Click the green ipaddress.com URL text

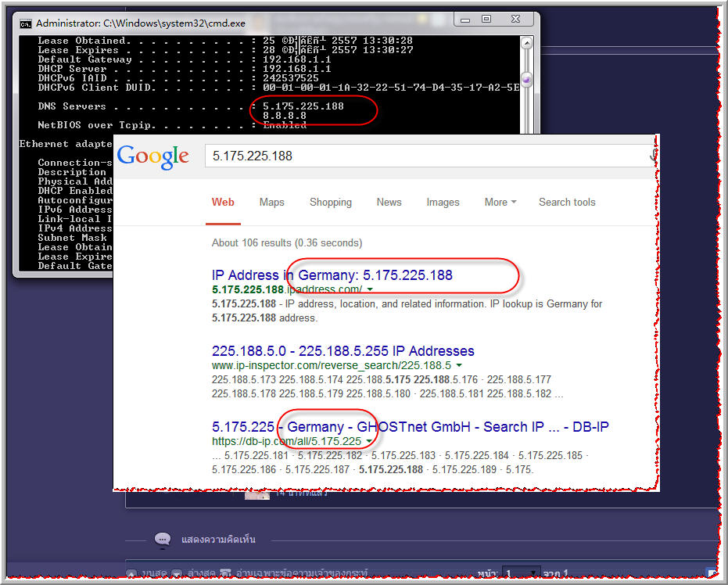click(x=287, y=289)
